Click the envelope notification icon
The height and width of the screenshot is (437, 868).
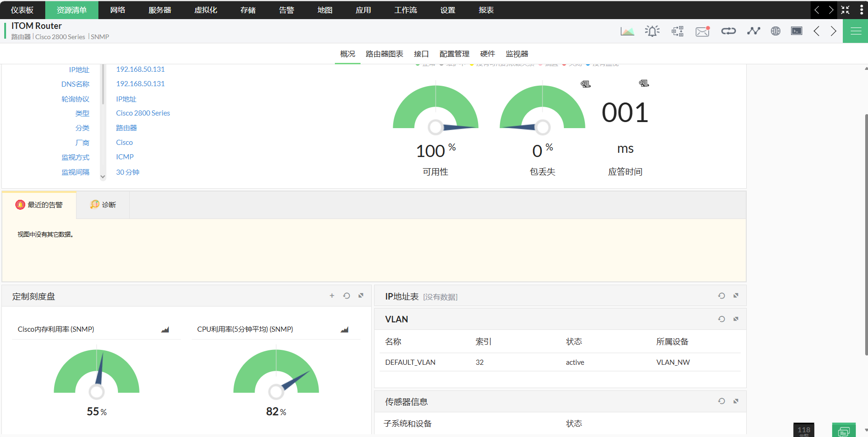coord(702,31)
